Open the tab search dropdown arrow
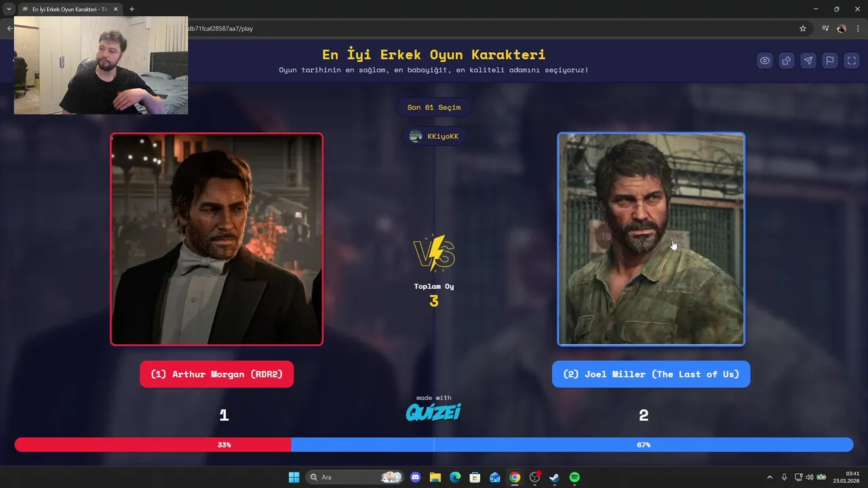The image size is (868, 488). (9, 9)
